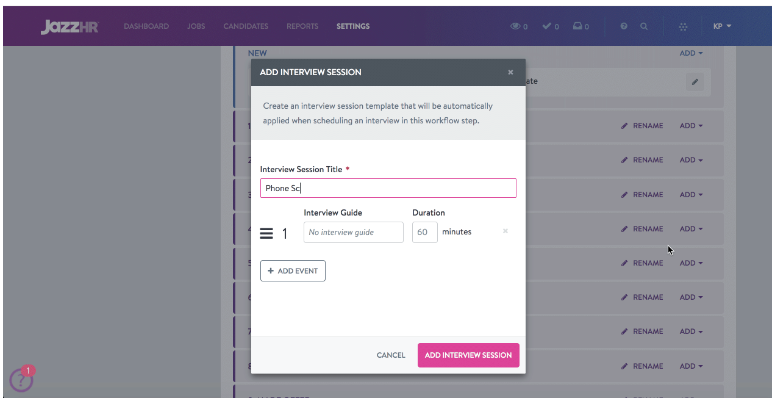Click the JazzHR logo
This screenshot has height=402, width=776.
(x=69, y=27)
